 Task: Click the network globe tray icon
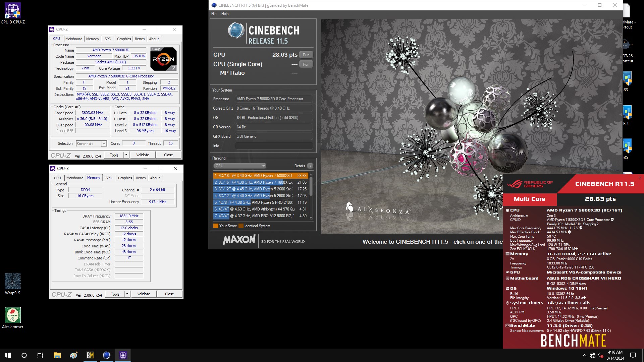(593, 355)
